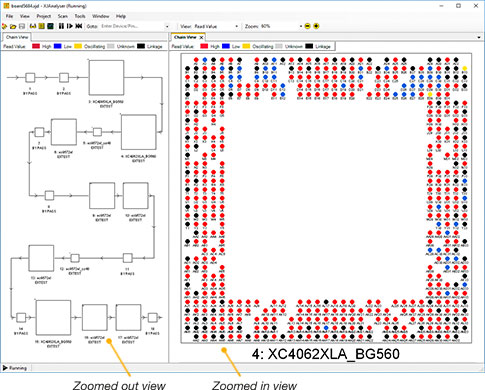Select device 18 BYPASS box
485x390 pixels.
(153, 317)
